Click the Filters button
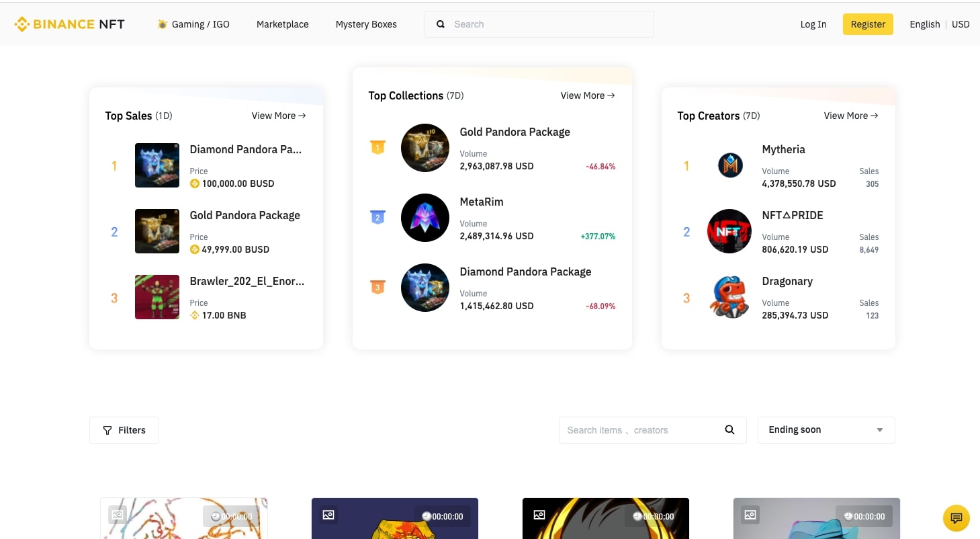The height and width of the screenshot is (539, 980). point(124,430)
